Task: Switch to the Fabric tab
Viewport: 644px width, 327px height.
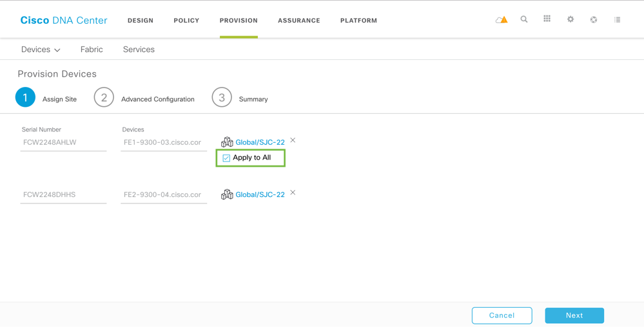Action: pyautogui.click(x=92, y=50)
